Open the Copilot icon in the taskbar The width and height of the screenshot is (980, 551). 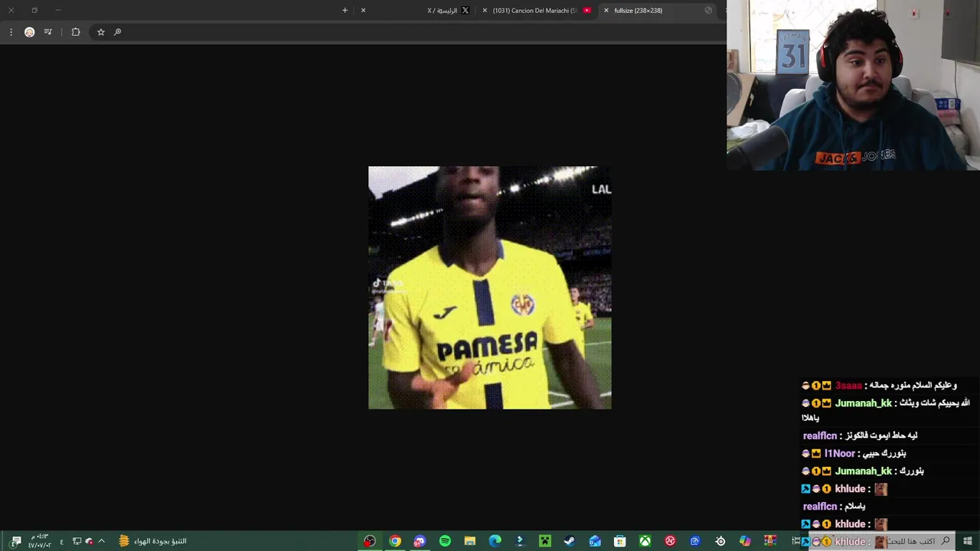[x=745, y=541]
